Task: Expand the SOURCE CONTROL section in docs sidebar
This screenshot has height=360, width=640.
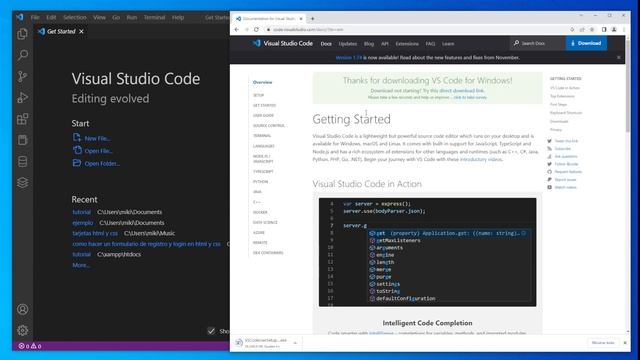Action: coord(269,126)
